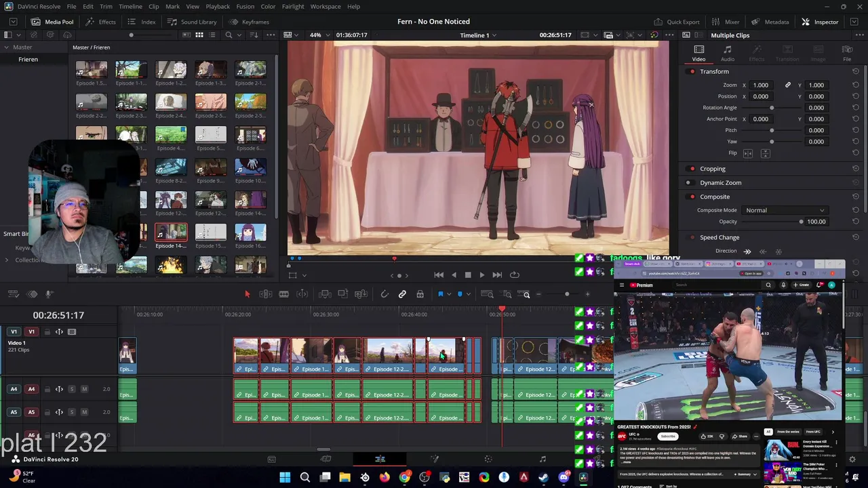Viewport: 868px width, 488px height.
Task: Select the Dynamic Trim Mode tool
Action: click(x=284, y=294)
